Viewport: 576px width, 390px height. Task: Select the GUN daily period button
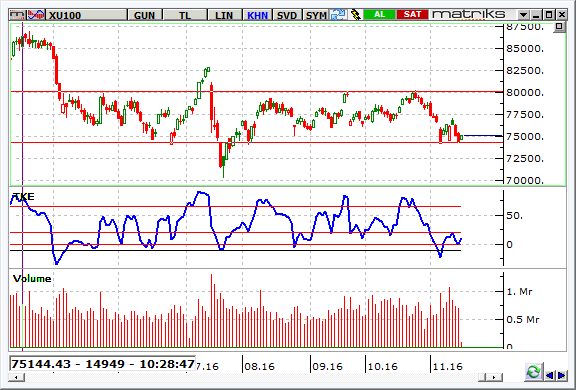pyautogui.click(x=144, y=15)
